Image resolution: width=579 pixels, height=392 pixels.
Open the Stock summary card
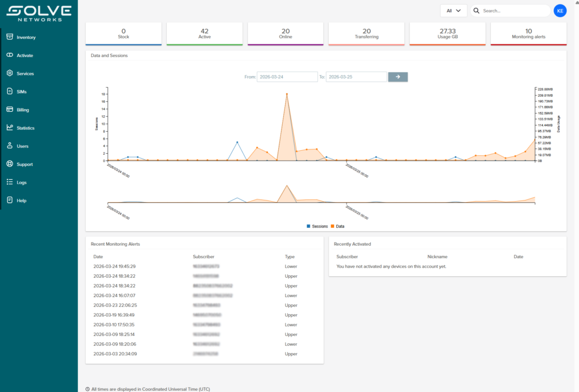(123, 33)
